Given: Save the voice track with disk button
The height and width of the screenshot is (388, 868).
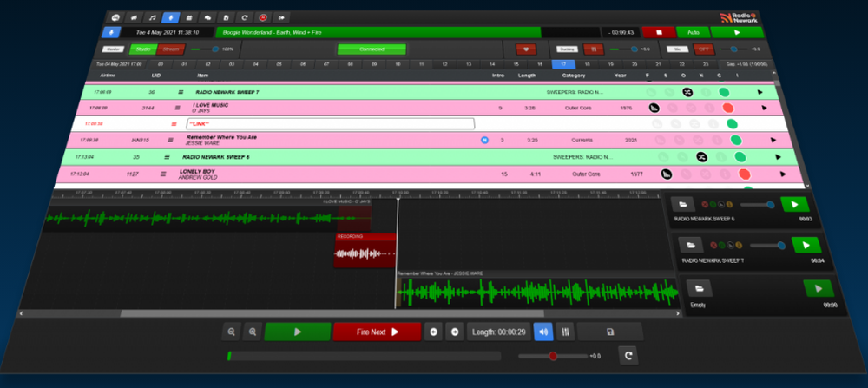Looking at the screenshot, I should point(610,332).
